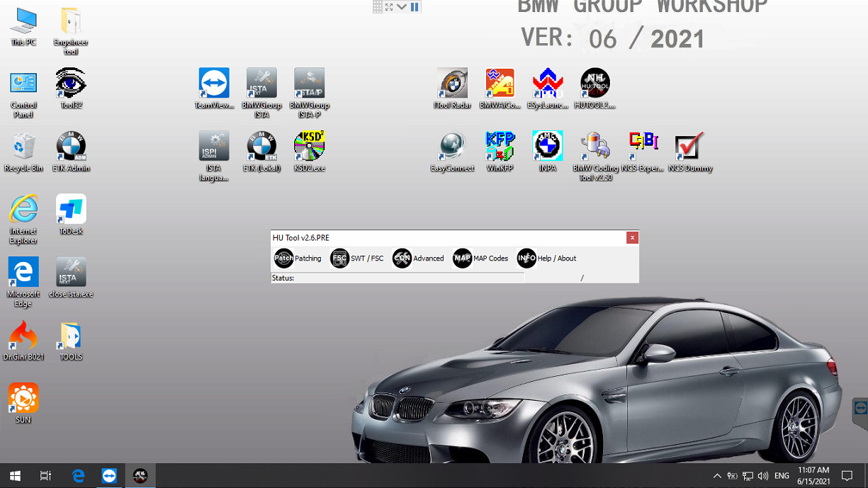This screenshot has height=488, width=868.
Task: Launch BMWGroup ISTA
Action: click(x=261, y=93)
